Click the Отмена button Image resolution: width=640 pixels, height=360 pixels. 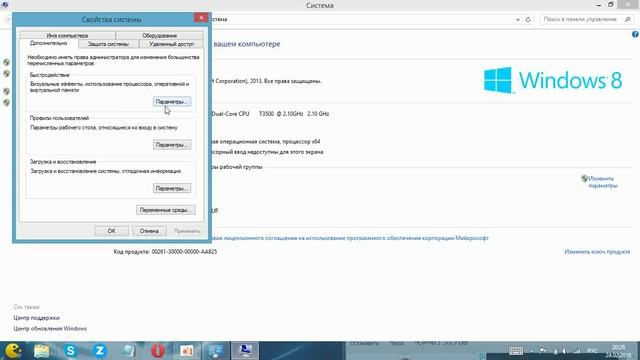click(x=149, y=231)
